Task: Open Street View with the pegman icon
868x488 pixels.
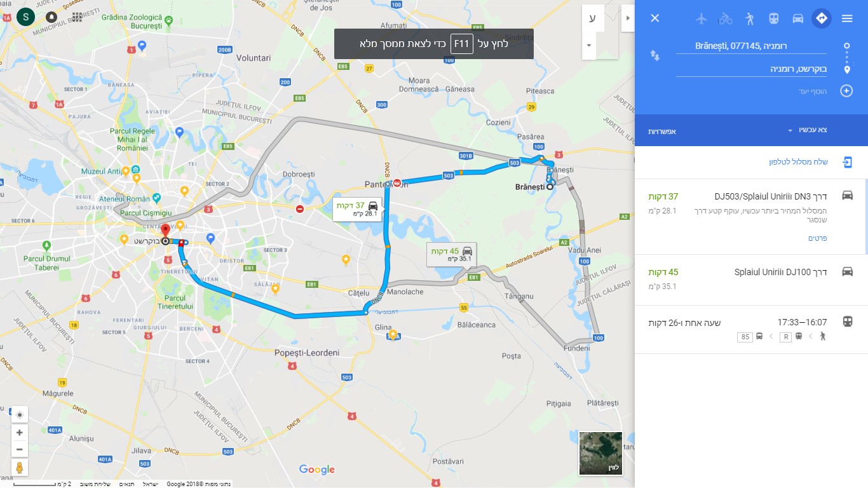Action: pos(19,468)
